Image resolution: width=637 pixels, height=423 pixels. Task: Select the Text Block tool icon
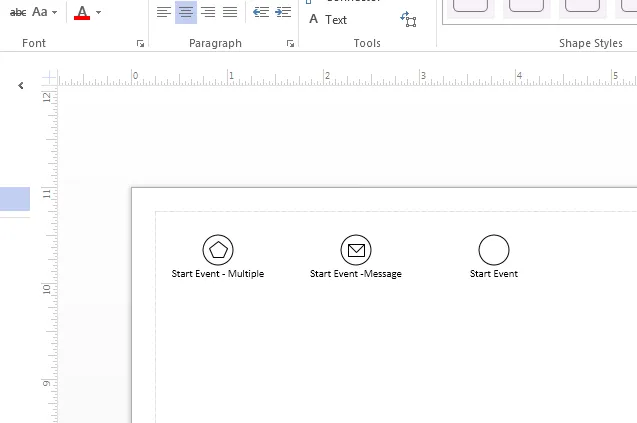pos(408,19)
